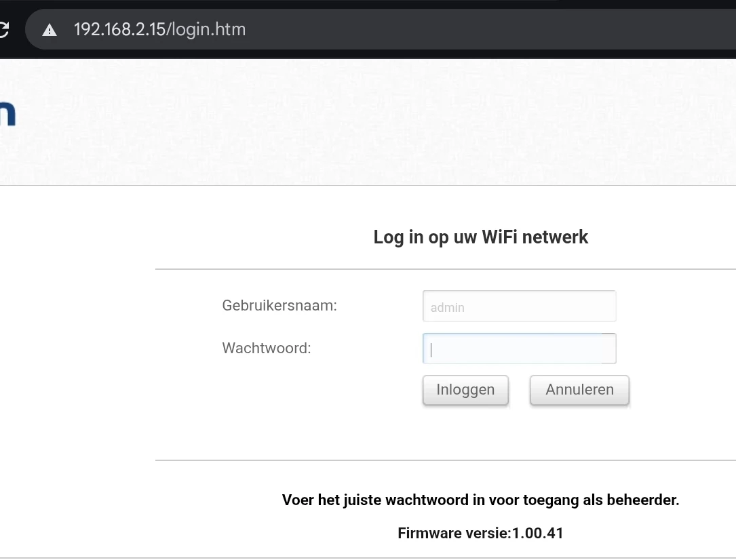
Task: Click the divider line above the wachtwoord message
Action: point(446,460)
